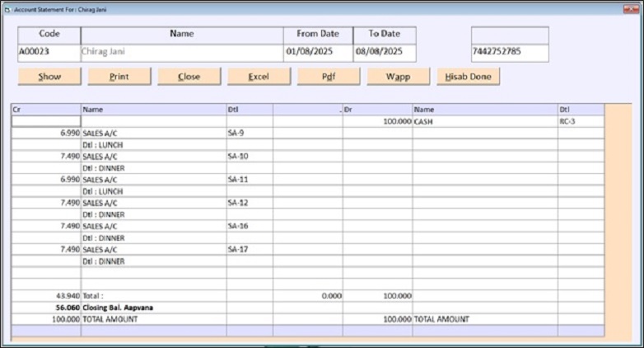Select the SA-17 detail cell

click(250, 249)
